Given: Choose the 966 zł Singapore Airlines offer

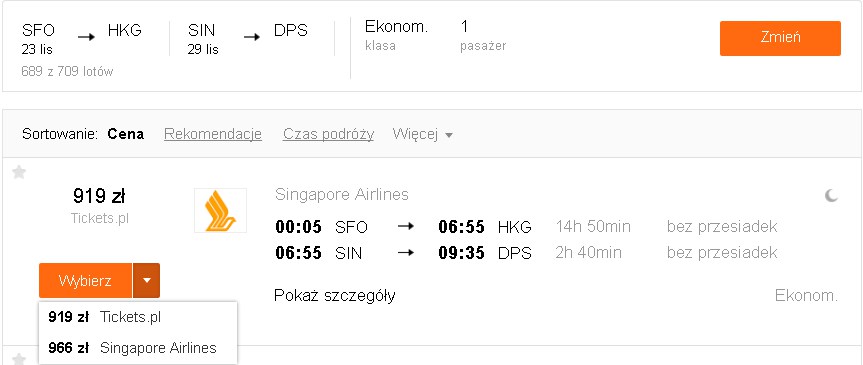Looking at the screenshot, I should (x=138, y=348).
